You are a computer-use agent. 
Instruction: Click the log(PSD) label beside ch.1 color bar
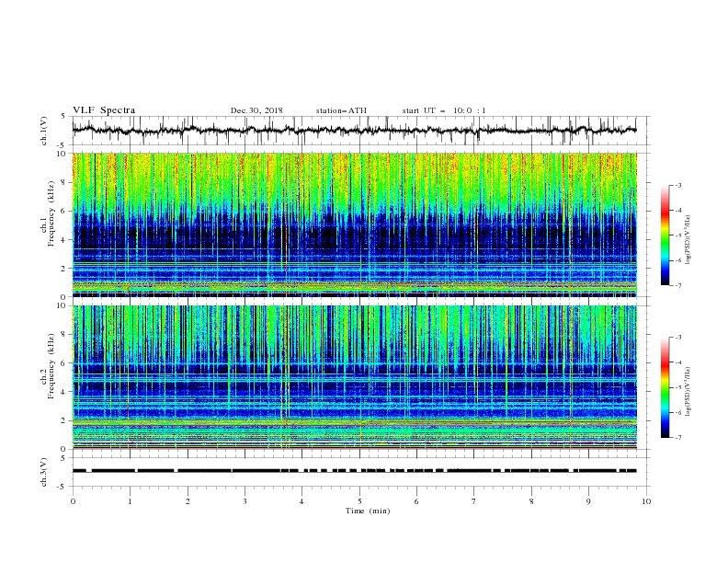coord(688,240)
